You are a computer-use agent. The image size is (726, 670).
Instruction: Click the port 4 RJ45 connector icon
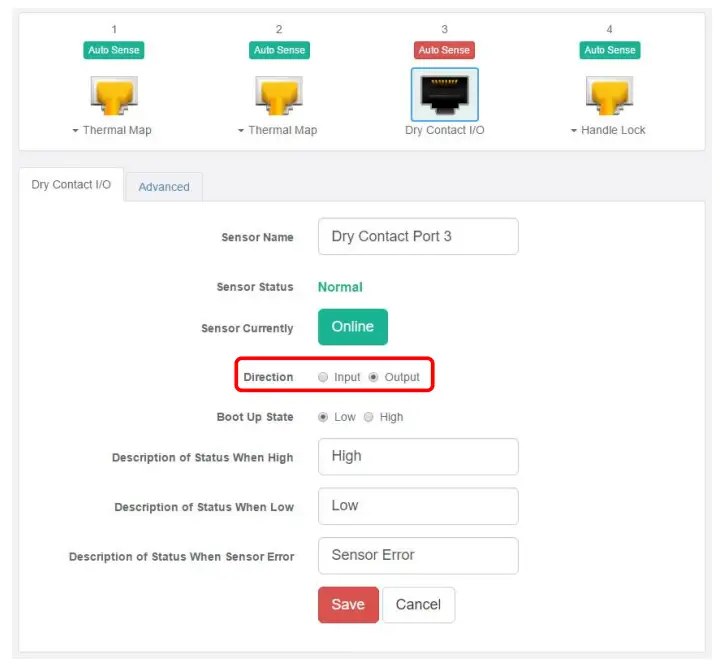tap(609, 94)
